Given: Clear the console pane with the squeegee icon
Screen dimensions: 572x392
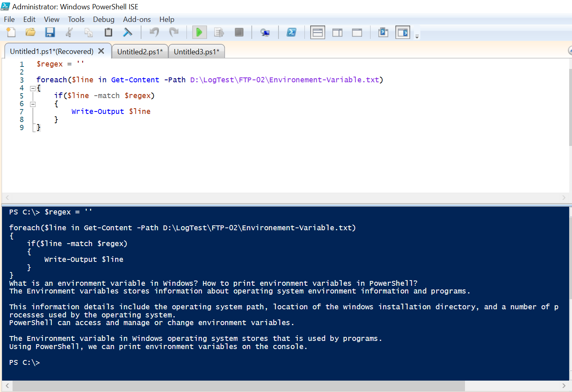Looking at the screenshot, I should tap(128, 32).
